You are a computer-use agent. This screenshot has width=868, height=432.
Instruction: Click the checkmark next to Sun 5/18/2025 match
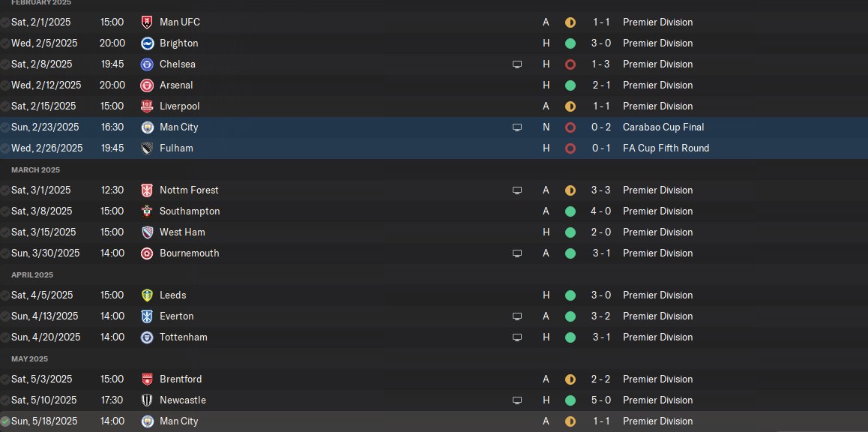pos(6,421)
